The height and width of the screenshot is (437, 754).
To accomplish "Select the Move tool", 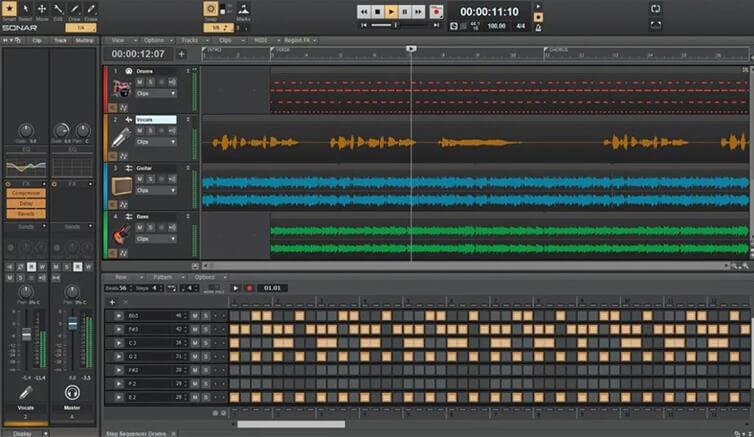I will (41, 9).
